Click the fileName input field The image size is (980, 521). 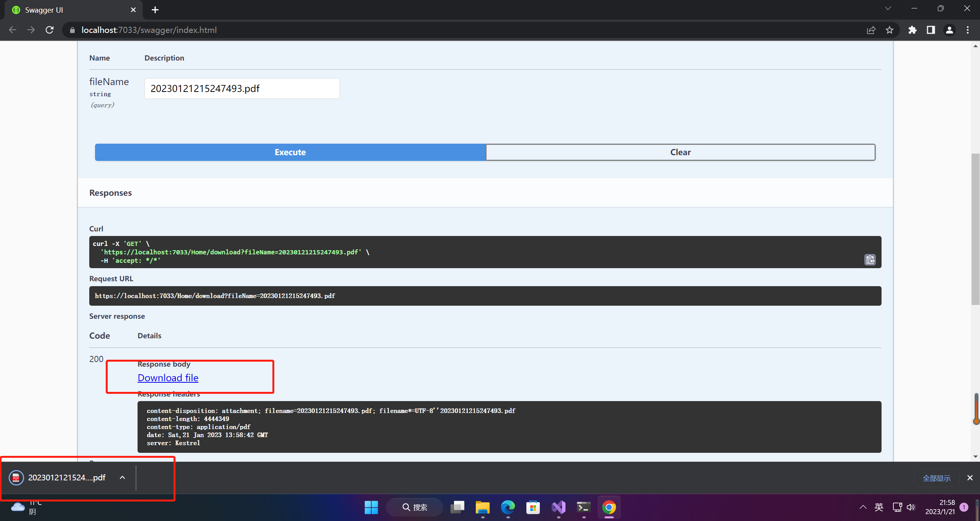[242, 88]
